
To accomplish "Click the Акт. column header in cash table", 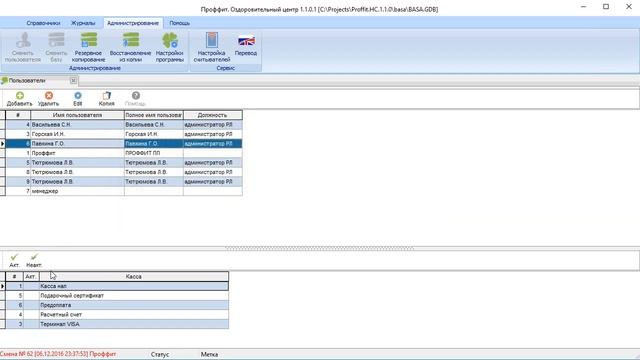I will [31, 276].
